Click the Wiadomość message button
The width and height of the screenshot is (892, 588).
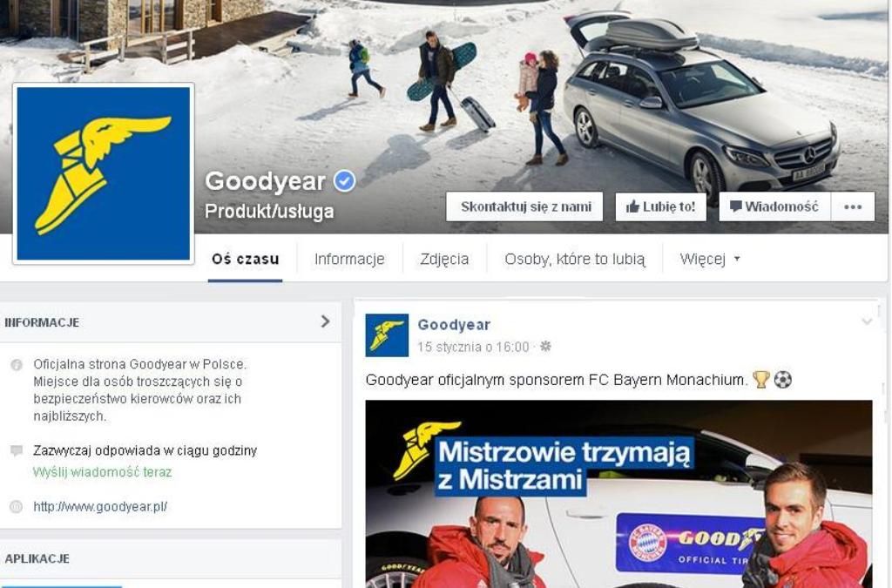[x=774, y=206]
